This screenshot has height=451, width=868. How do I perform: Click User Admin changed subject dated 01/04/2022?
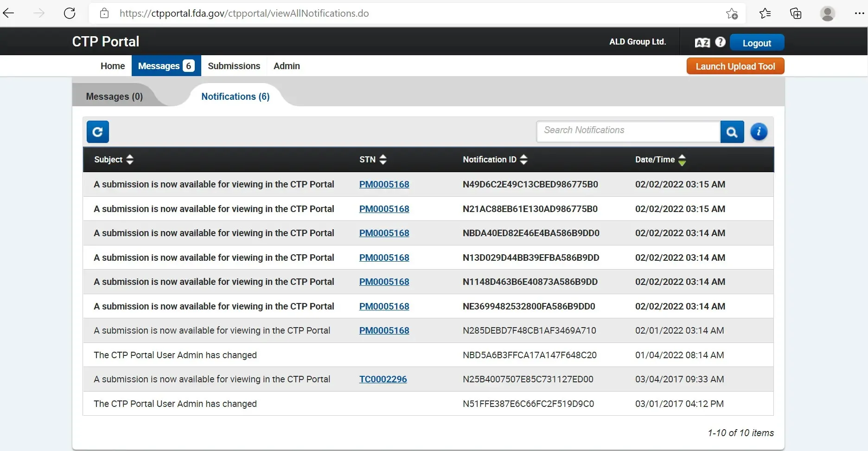(x=175, y=355)
